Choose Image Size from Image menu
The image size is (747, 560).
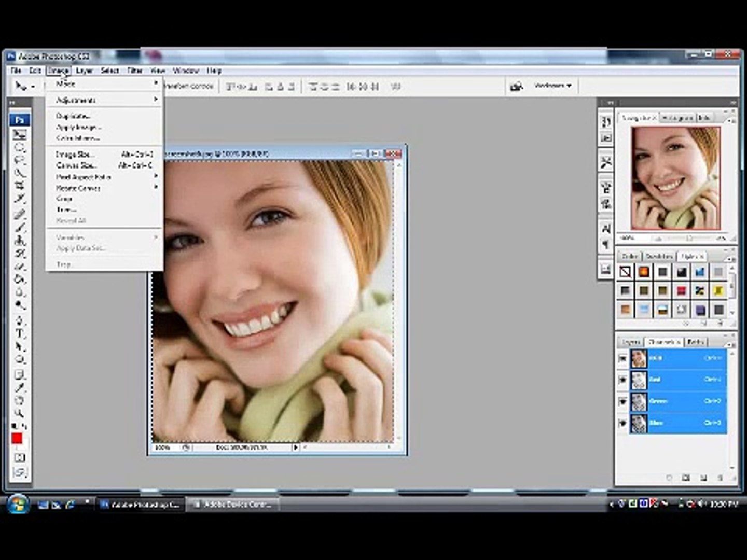point(75,155)
